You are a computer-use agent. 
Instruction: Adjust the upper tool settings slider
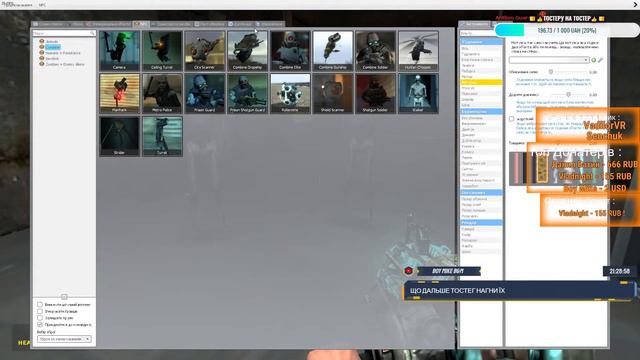coord(551,72)
